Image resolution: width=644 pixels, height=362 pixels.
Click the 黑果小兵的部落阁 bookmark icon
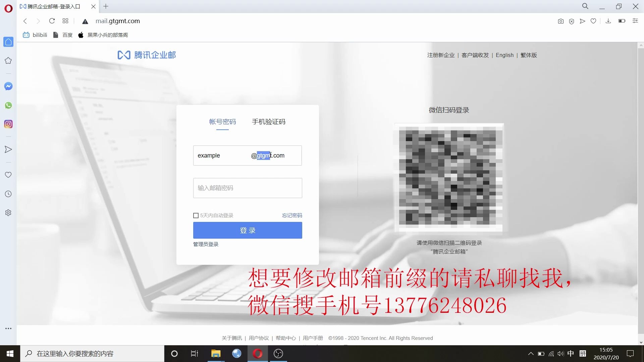[81, 35]
